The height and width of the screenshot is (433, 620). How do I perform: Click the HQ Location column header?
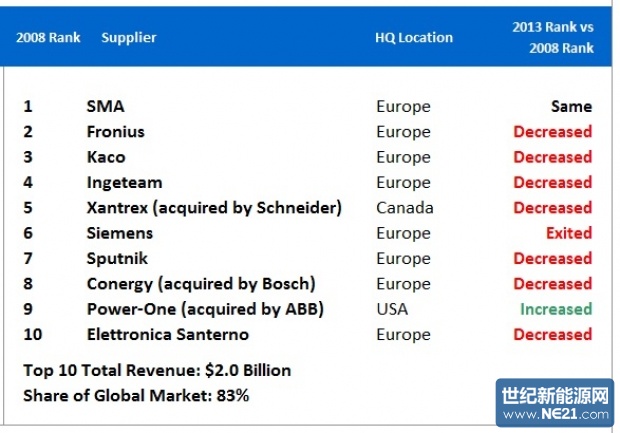tap(414, 38)
